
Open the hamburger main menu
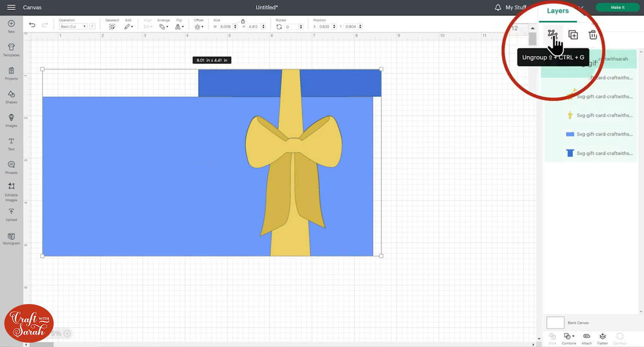12,7
